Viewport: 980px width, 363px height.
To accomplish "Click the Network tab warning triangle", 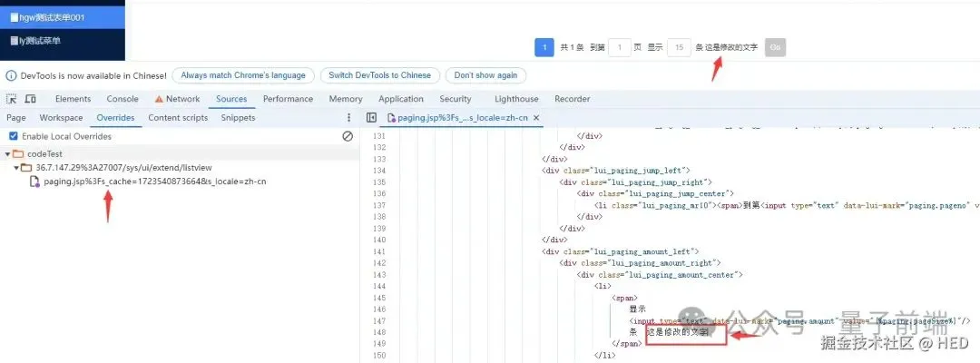I will pos(159,99).
